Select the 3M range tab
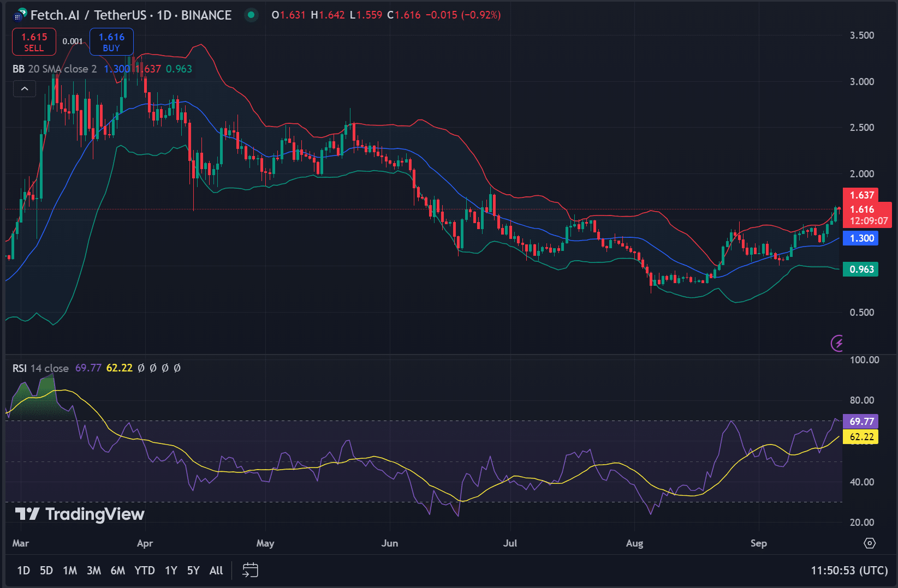This screenshot has height=588, width=898. click(x=93, y=570)
